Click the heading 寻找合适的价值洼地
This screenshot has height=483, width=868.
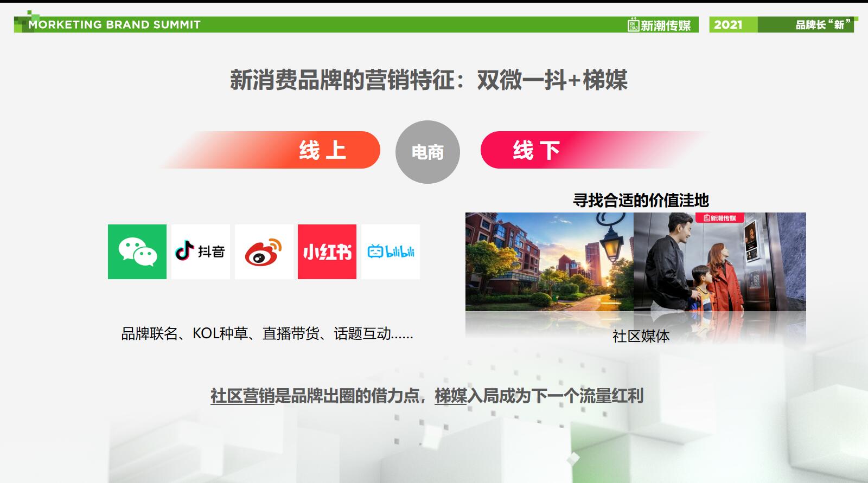point(641,201)
